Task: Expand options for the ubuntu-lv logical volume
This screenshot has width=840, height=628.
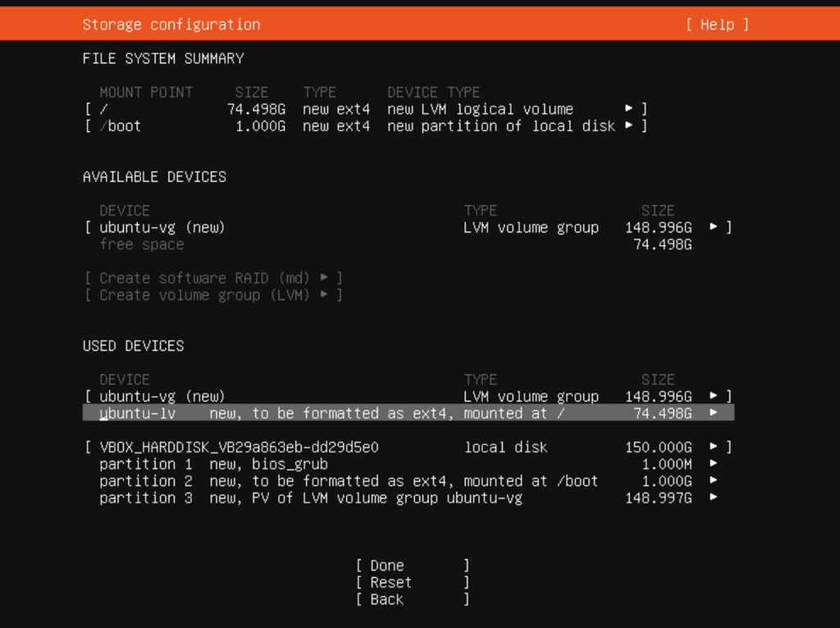Action: tap(715, 412)
